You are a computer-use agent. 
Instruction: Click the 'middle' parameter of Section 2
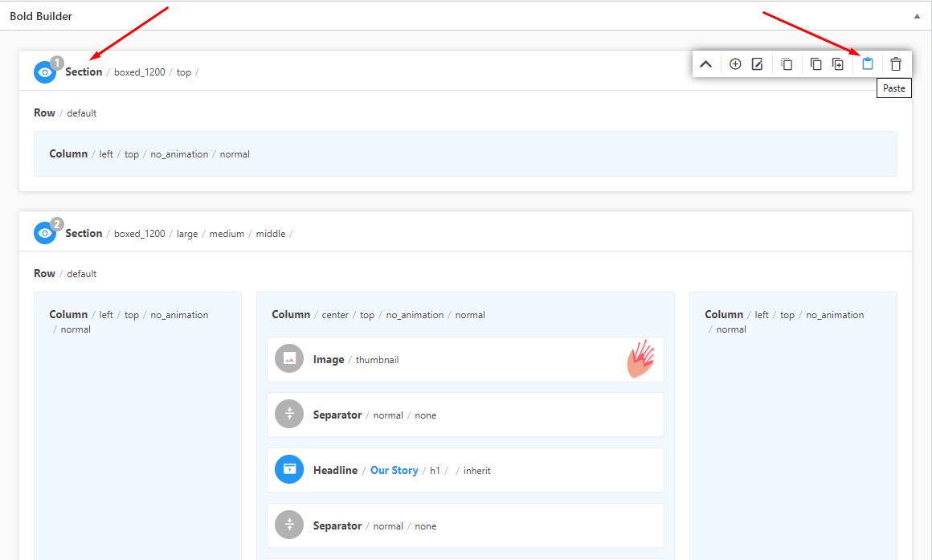pyautogui.click(x=271, y=234)
